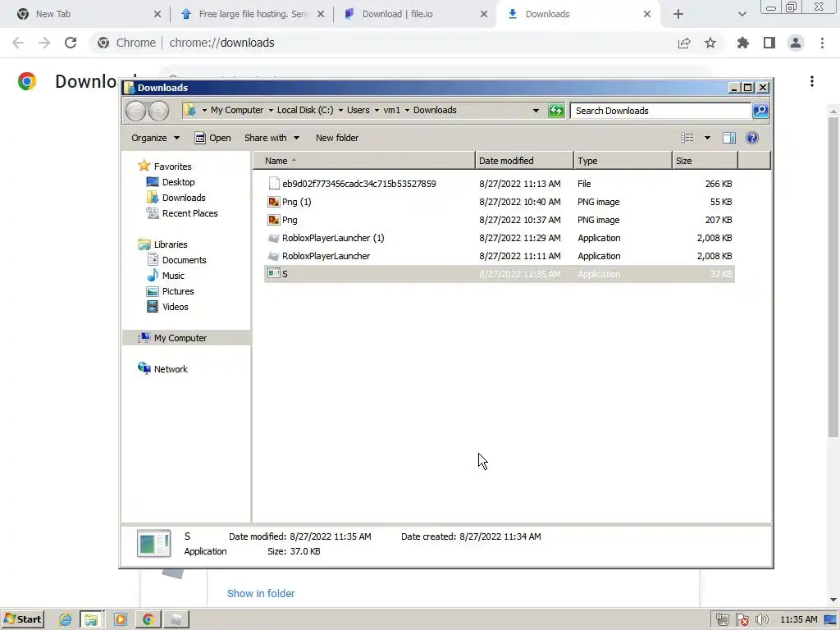This screenshot has width=840, height=630.
Task: Click the Chrome taskbar icon
Action: point(148,620)
